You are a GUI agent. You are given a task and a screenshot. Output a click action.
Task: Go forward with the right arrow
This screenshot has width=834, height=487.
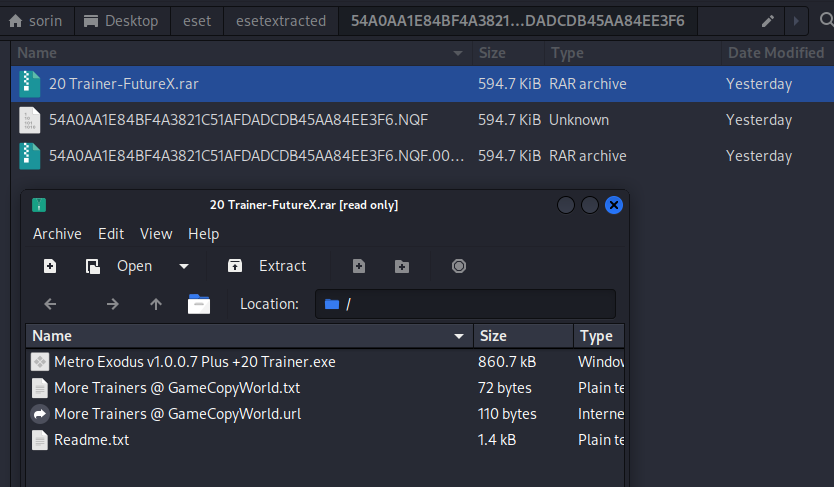(112, 304)
